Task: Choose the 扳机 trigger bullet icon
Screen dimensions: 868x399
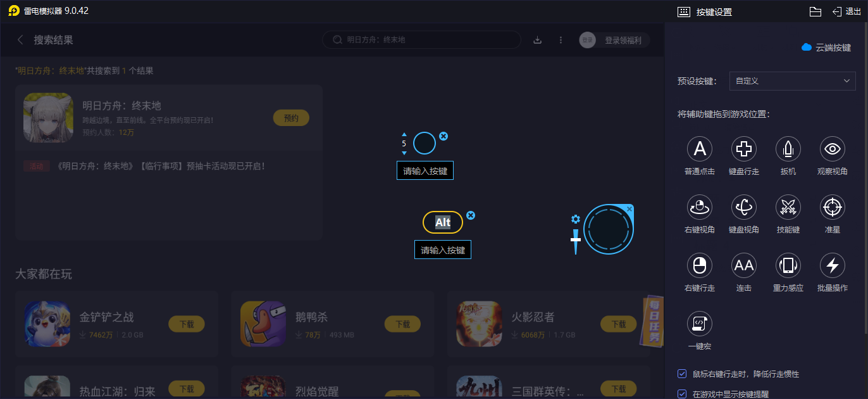Action: [x=788, y=149]
